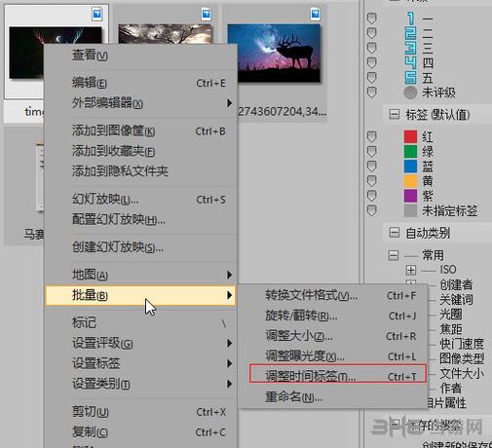This screenshot has width=492, height=448.
Task: Click the image badge on deer thumbnail
Action: 315,15
